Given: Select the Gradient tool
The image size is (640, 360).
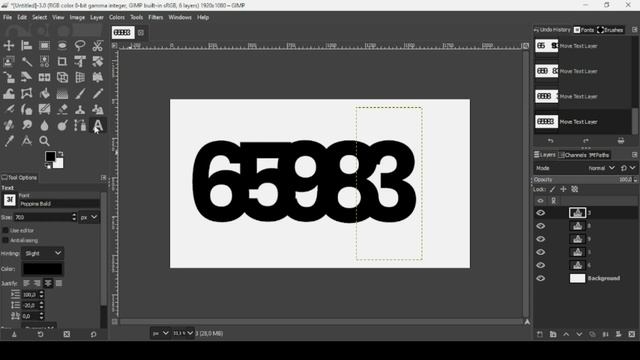Looking at the screenshot, I should coord(62,93).
